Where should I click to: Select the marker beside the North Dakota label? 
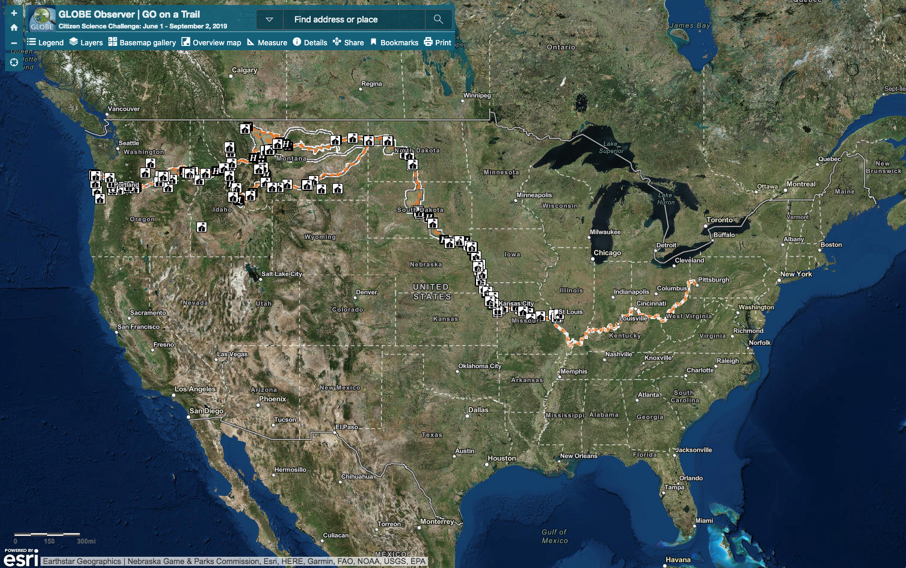[x=388, y=140]
